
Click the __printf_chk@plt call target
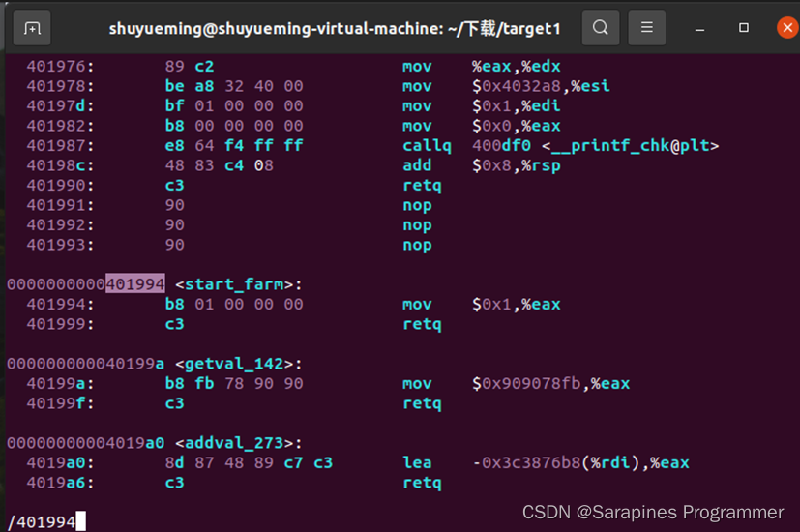(630, 146)
